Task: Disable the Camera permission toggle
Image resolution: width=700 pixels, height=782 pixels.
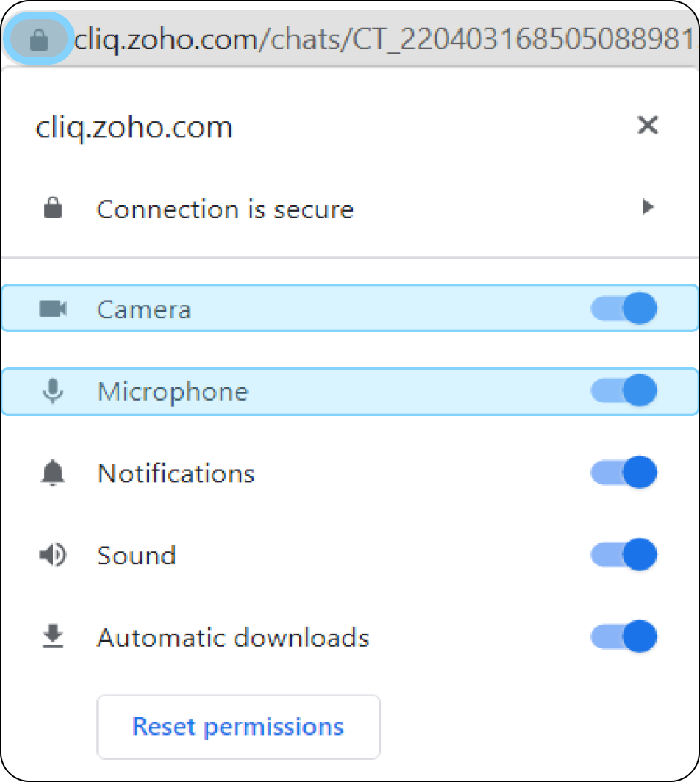Action: coord(624,308)
